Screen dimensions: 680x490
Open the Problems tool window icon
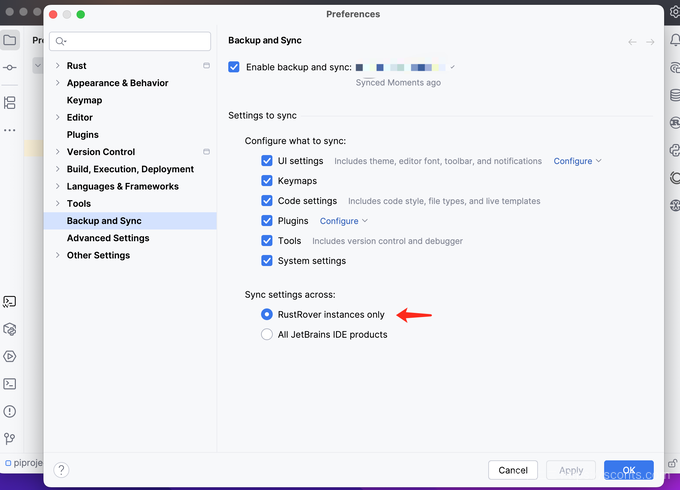click(x=10, y=411)
